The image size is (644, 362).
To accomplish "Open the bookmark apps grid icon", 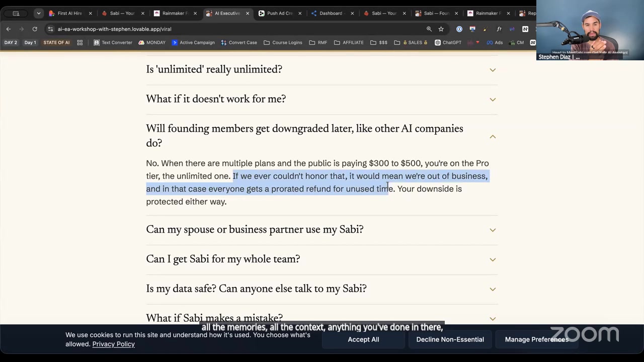I will 79,43.
